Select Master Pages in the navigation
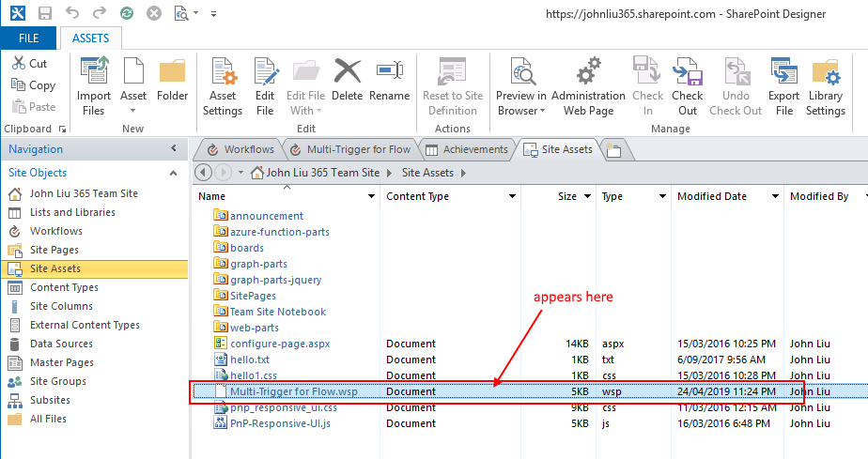The image size is (868, 459). coord(61,362)
